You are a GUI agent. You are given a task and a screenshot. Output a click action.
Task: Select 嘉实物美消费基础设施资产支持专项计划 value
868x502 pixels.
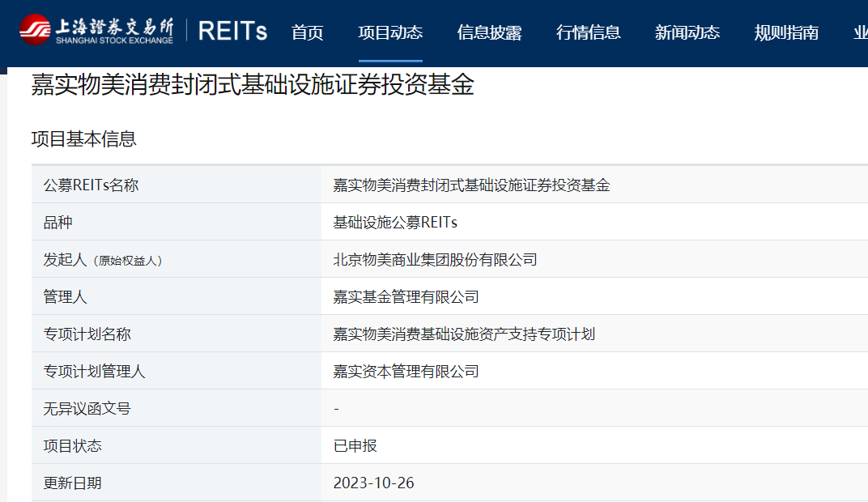pyautogui.click(x=464, y=334)
